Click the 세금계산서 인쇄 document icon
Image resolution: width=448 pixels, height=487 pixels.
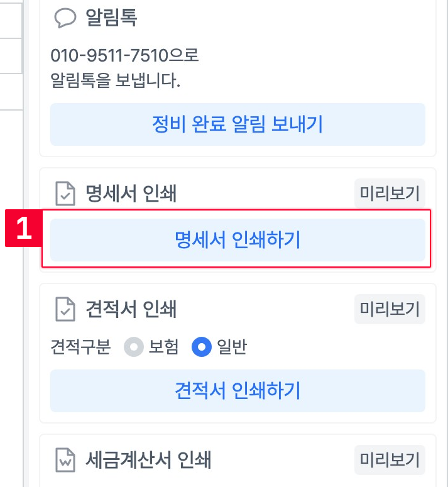click(x=65, y=460)
